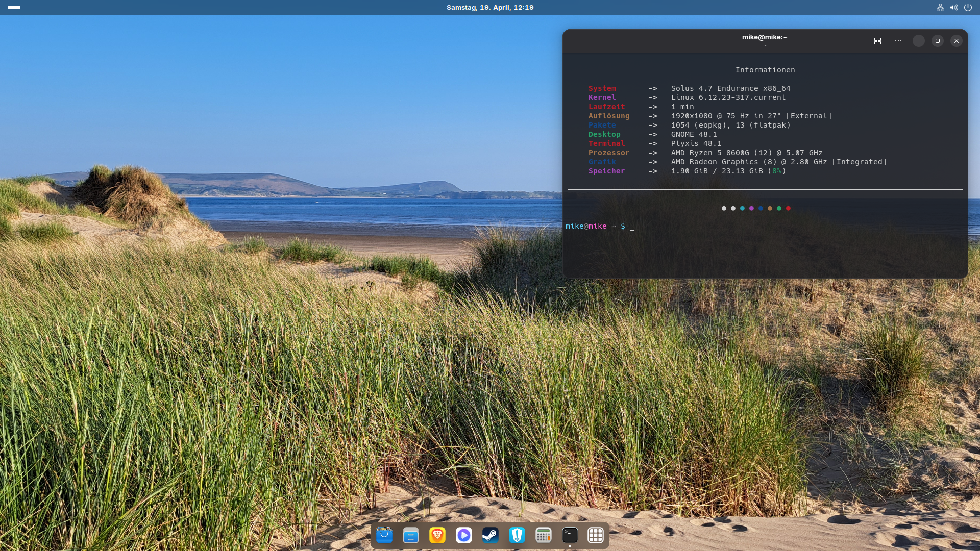The width and height of the screenshot is (980, 551).
Task: Open the media player dock icon
Action: (464, 535)
